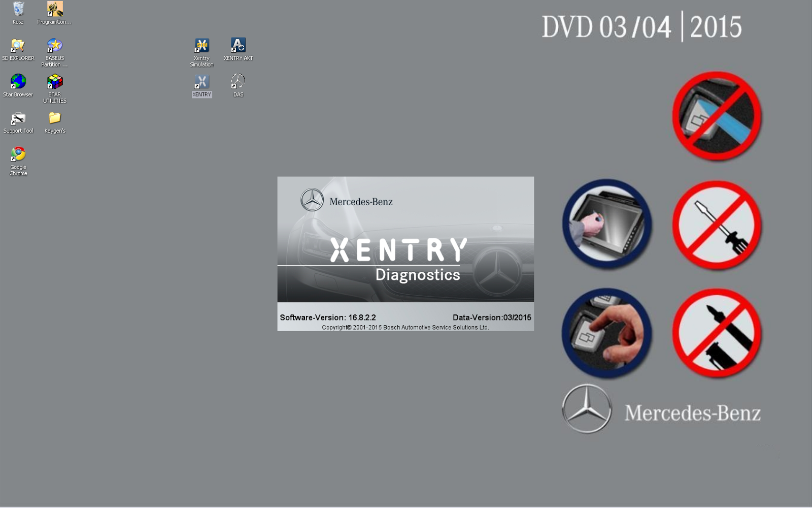The width and height of the screenshot is (812, 508).
Task: Select the XENTRY AKT shortcut icon
Action: (x=238, y=49)
